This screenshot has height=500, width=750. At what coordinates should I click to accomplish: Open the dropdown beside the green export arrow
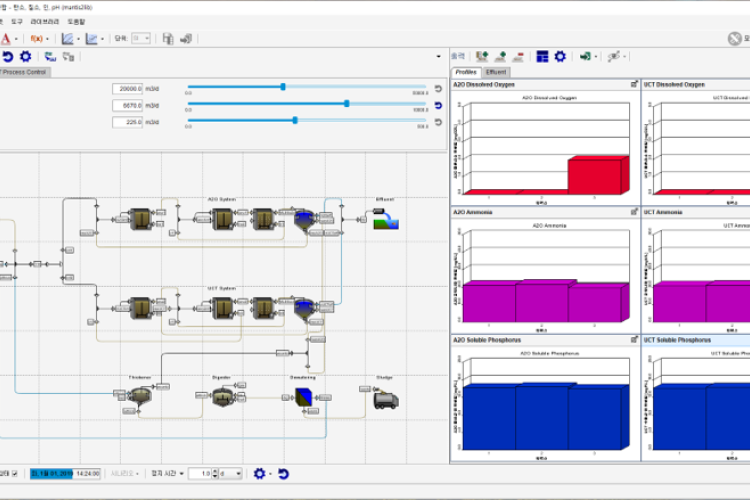(596, 56)
